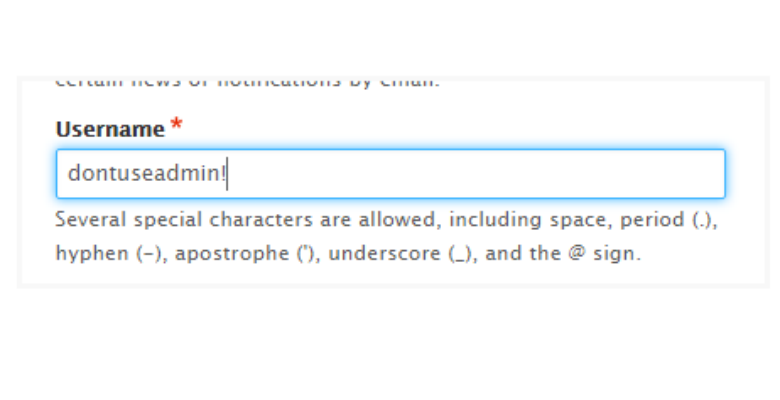
Task: Click the Username input field
Action: point(390,174)
